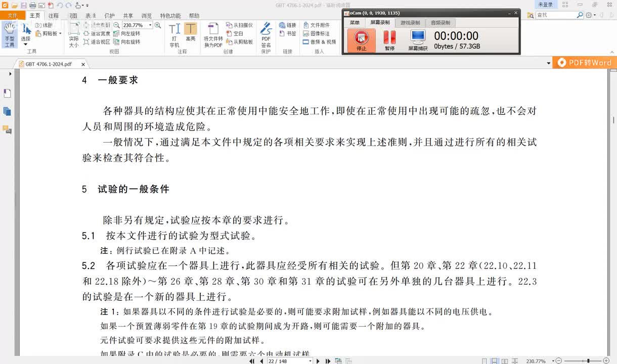Image resolution: width=617 pixels, height=364 pixels.
Task: Create PDF from scanner (从扫描仪)
Action: [239, 25]
